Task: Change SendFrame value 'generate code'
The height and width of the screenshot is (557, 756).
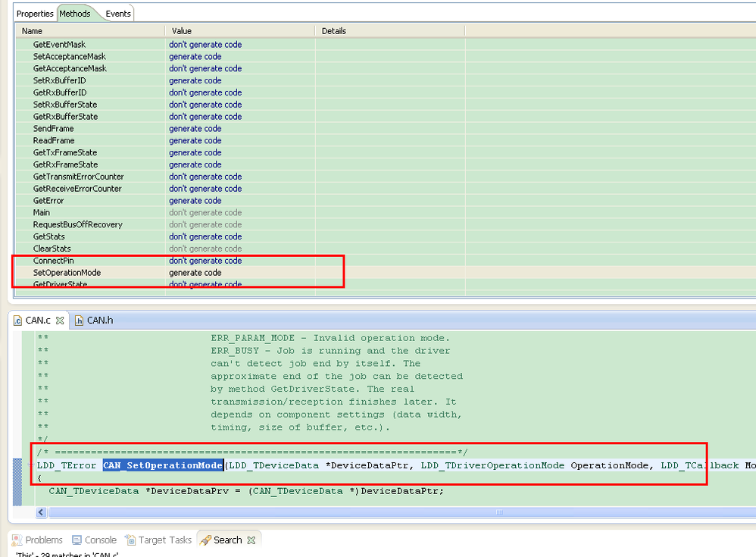Action: 195,129
